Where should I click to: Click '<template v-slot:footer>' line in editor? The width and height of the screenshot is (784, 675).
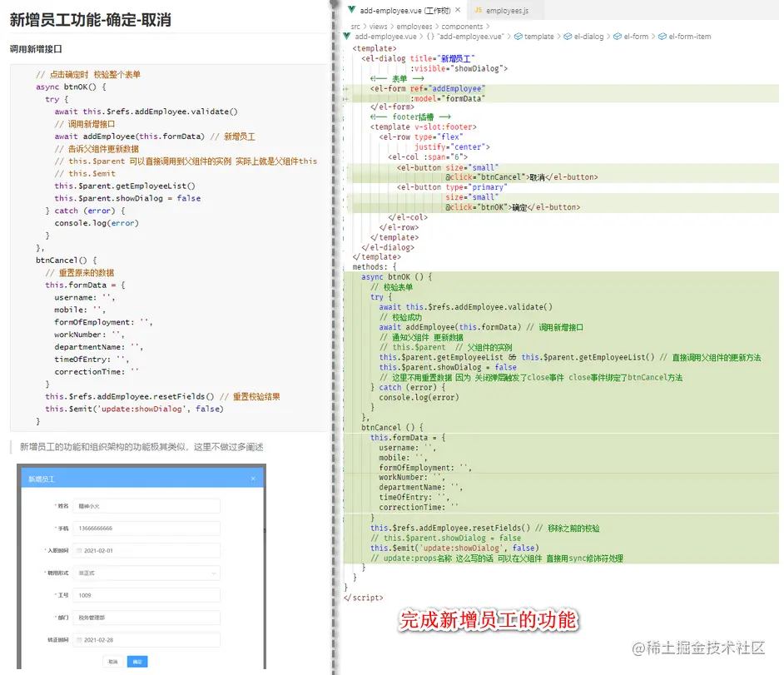(424, 127)
